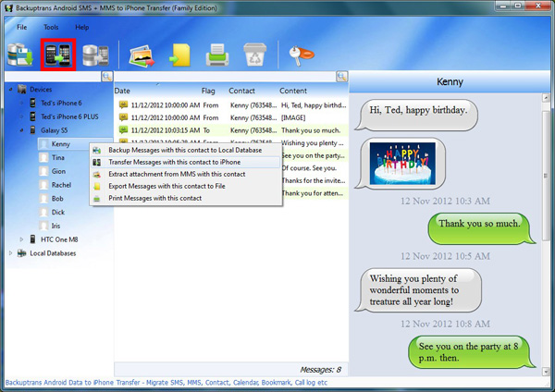Click the phone icon beside Galaxy S5
Screen dimensions: 555x392
[x=32, y=129]
